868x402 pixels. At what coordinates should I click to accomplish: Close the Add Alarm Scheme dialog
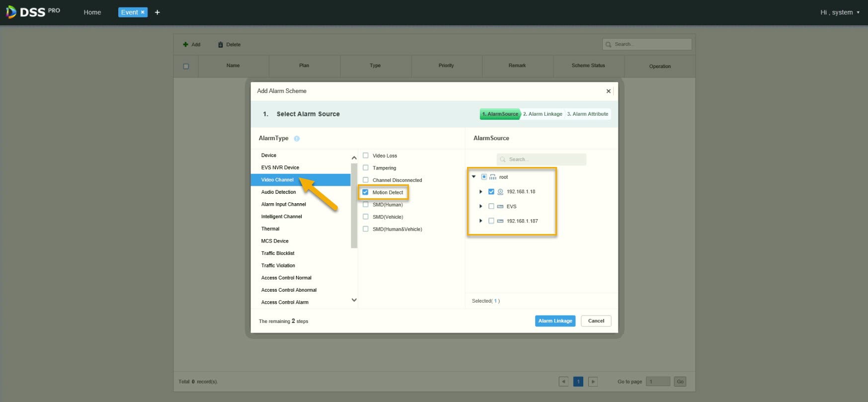tap(608, 91)
